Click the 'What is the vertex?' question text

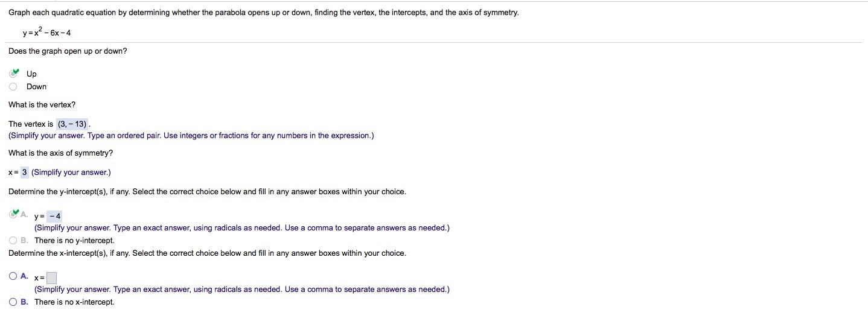pyautogui.click(x=42, y=104)
